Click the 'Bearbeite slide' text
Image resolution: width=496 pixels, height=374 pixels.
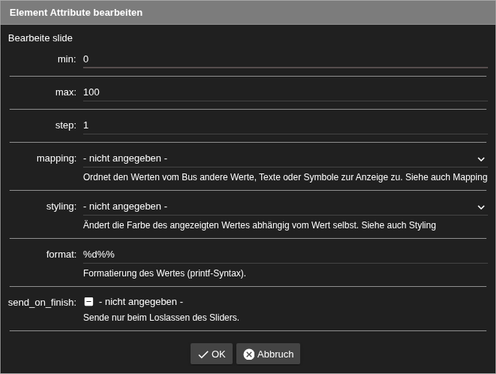(x=40, y=38)
